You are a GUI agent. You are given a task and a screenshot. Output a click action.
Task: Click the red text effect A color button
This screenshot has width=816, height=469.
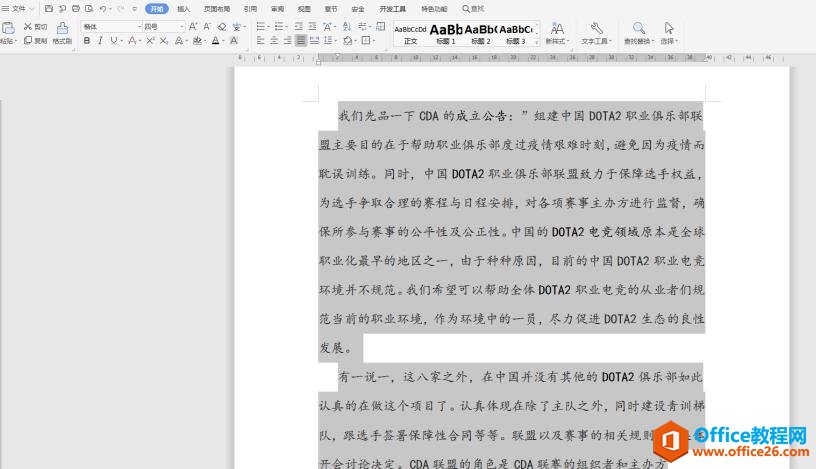pyautogui.click(x=132, y=41)
